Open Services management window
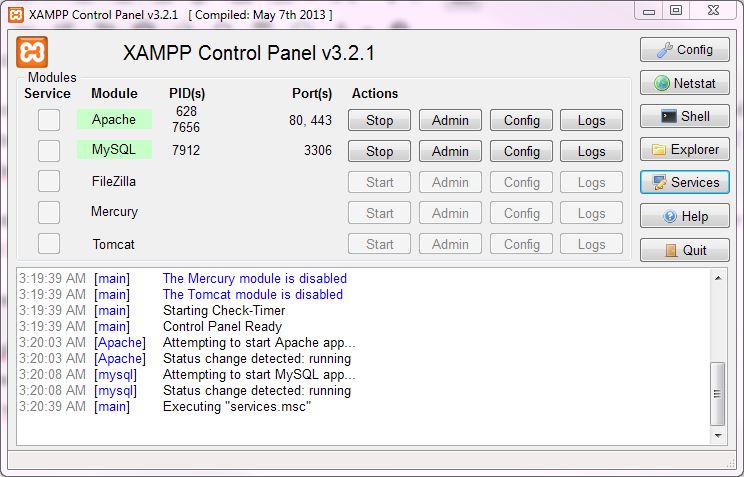The height and width of the screenshot is (477, 744). tap(684, 183)
